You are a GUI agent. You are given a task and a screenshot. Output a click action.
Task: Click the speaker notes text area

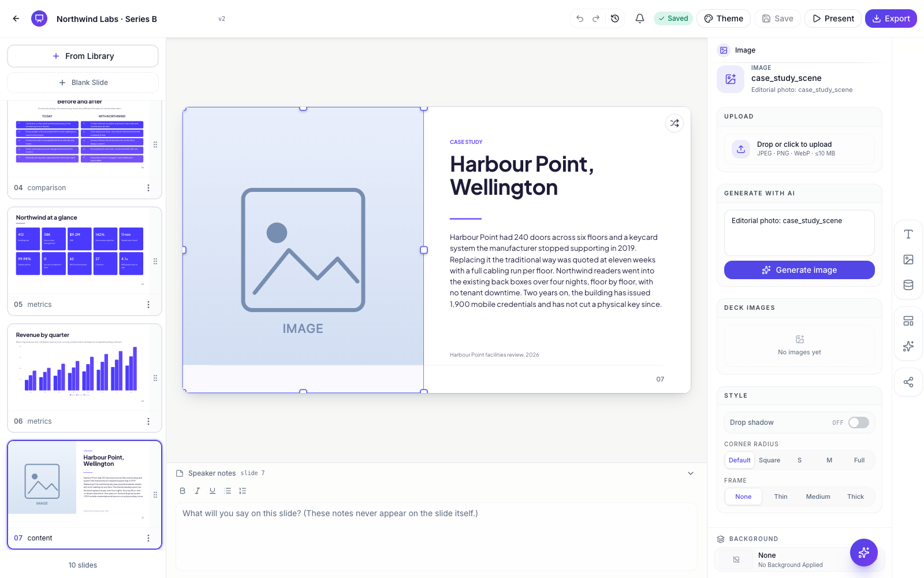437,536
